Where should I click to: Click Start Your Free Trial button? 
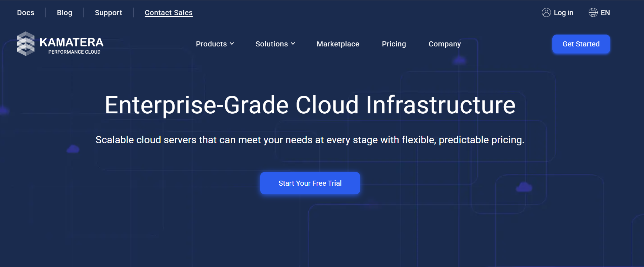coord(310,183)
